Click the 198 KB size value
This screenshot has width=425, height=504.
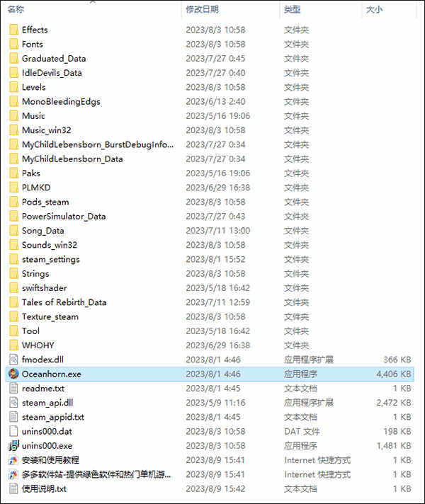397,431
